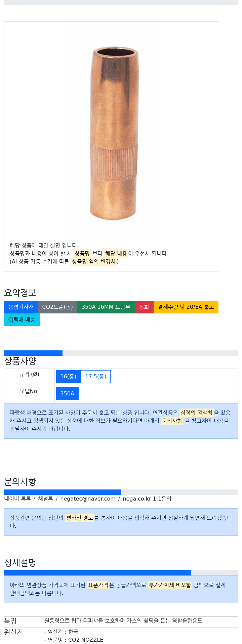Click the highlighted 부가가치세 비포함 text
The width and height of the screenshot is (242, 644).
click(170, 585)
